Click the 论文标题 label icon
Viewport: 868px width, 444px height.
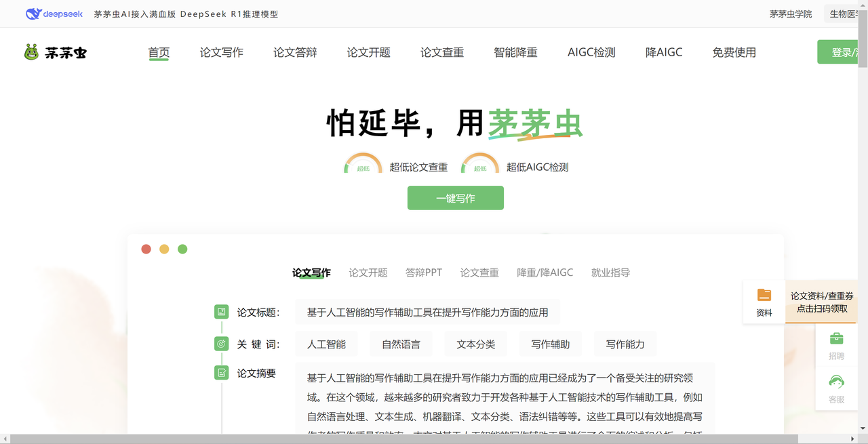click(x=221, y=312)
